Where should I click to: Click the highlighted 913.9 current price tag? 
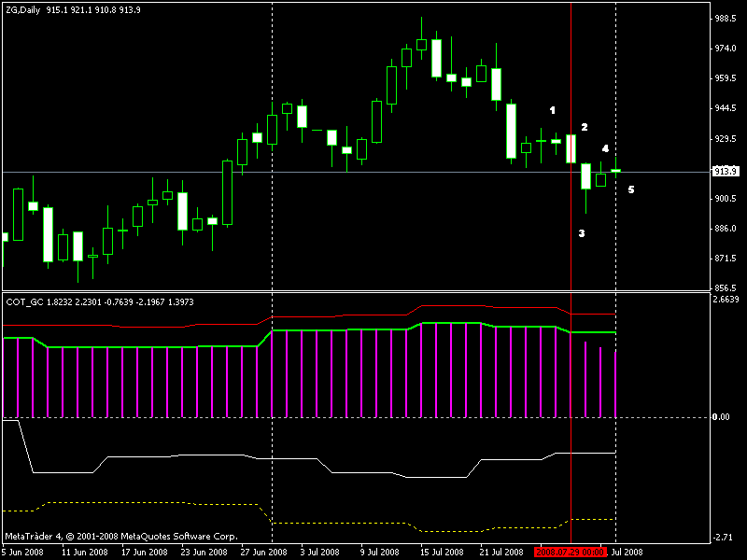click(726, 172)
